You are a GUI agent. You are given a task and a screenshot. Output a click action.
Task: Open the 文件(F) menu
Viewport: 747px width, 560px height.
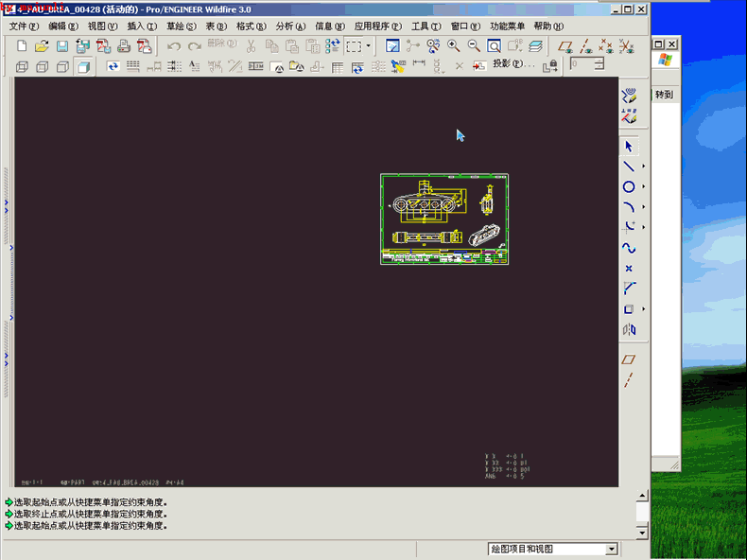24,26
